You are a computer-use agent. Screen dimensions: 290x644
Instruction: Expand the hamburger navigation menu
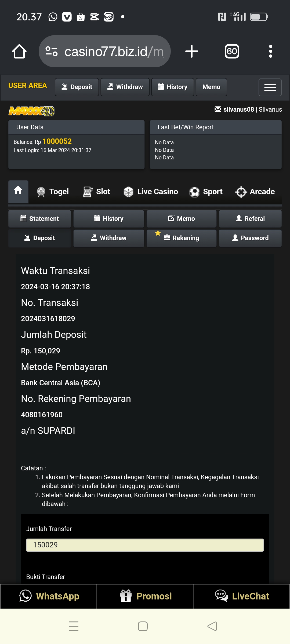pyautogui.click(x=270, y=87)
